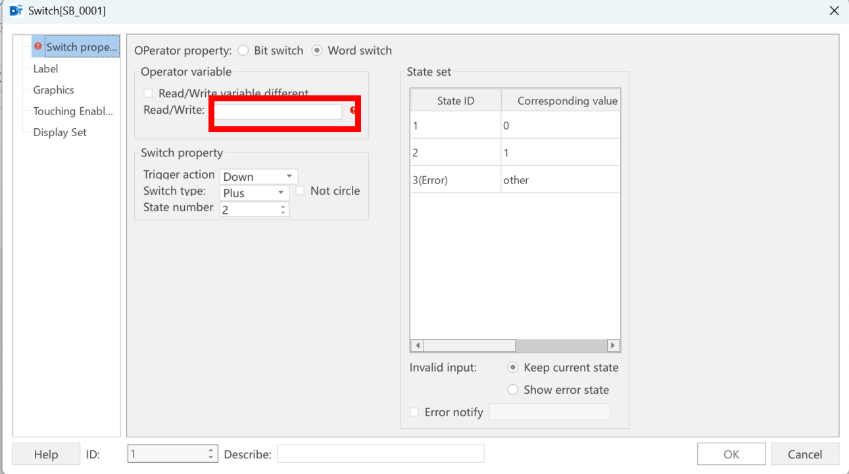849x474 pixels.
Task: Increment the ID spinner up arrow
Action: point(211,450)
